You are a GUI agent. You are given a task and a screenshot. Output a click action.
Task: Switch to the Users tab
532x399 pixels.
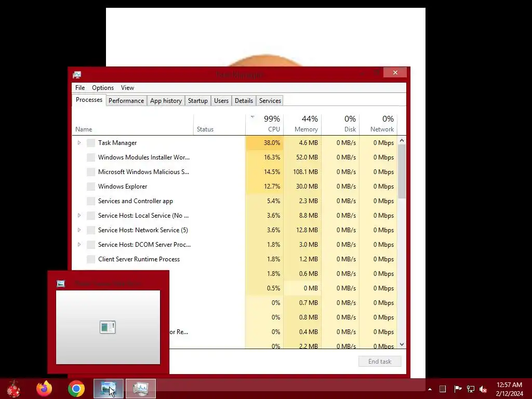click(221, 101)
